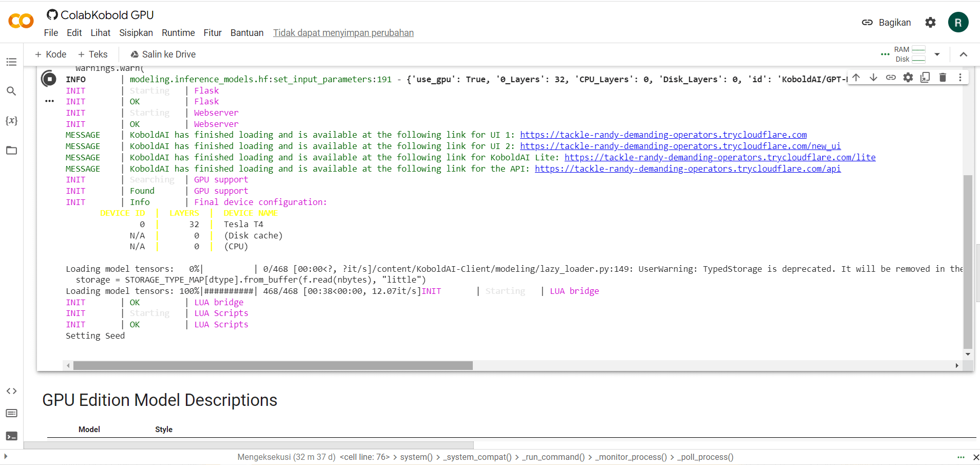The width and height of the screenshot is (980, 465).
Task: Add a new Teks cell
Action: (92, 54)
